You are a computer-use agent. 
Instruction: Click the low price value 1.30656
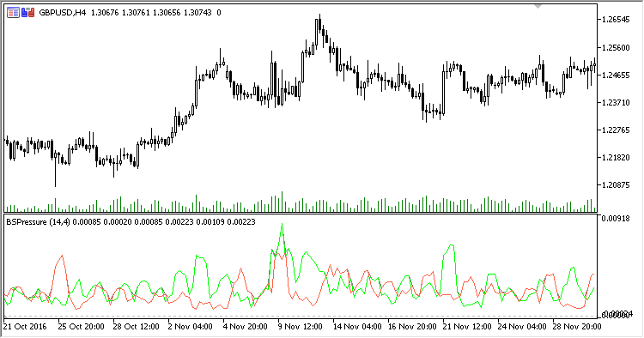coord(167,13)
